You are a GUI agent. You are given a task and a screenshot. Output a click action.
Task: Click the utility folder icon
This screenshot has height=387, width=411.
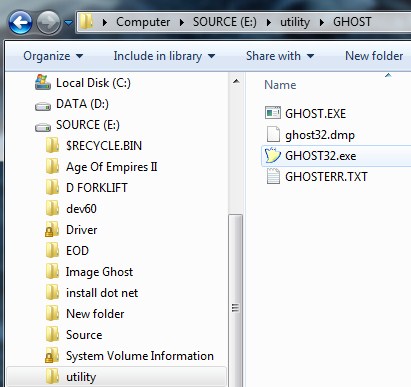(52, 376)
